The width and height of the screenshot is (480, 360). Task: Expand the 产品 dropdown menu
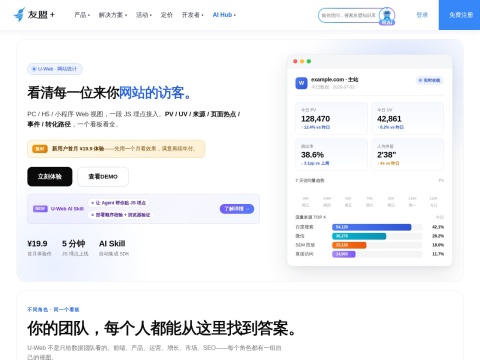pos(82,15)
